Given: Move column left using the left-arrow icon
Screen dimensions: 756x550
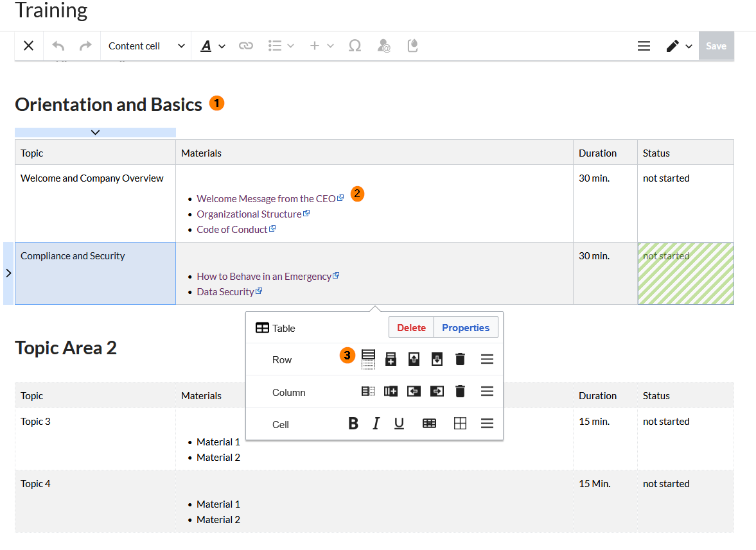Looking at the screenshot, I should click(414, 391).
